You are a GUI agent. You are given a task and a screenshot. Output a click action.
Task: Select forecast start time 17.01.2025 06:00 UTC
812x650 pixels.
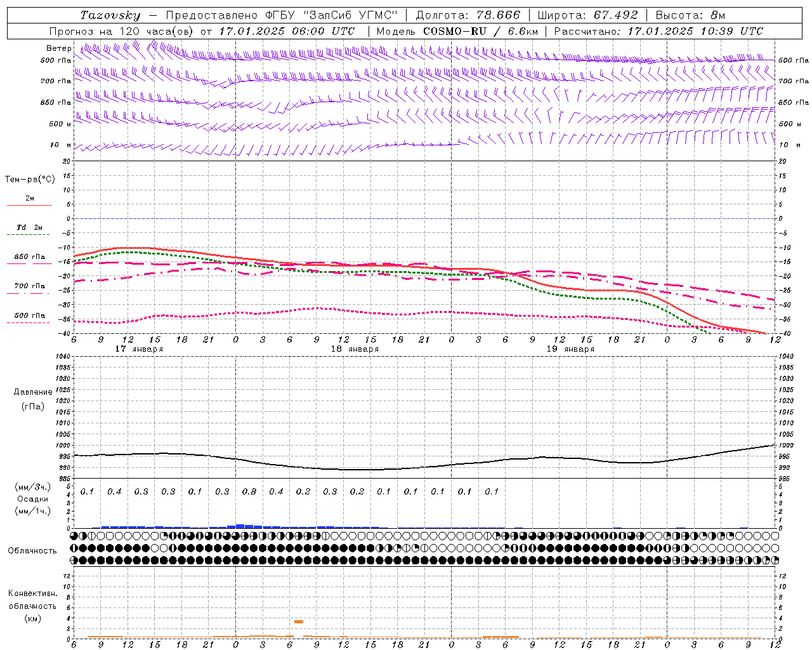click(287, 31)
